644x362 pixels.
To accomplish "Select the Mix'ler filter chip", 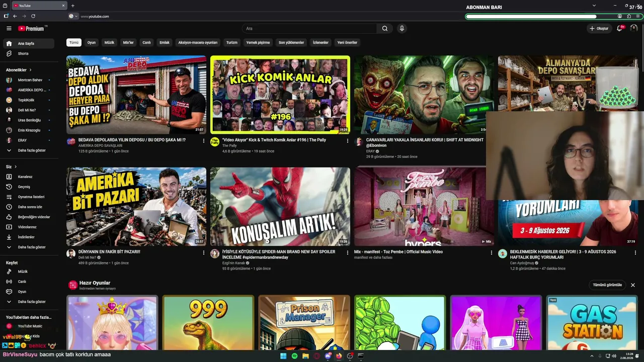I will pos(128,43).
